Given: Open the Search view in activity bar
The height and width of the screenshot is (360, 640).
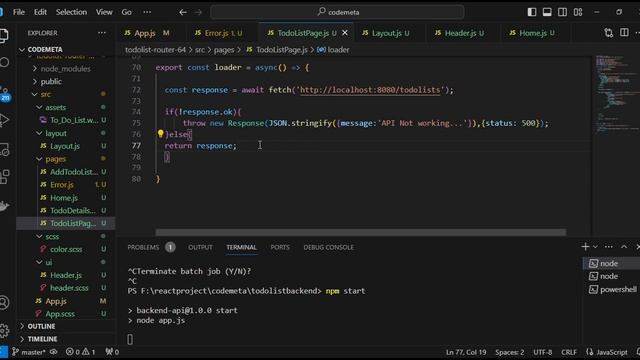Looking at the screenshot, I should 4,62.
